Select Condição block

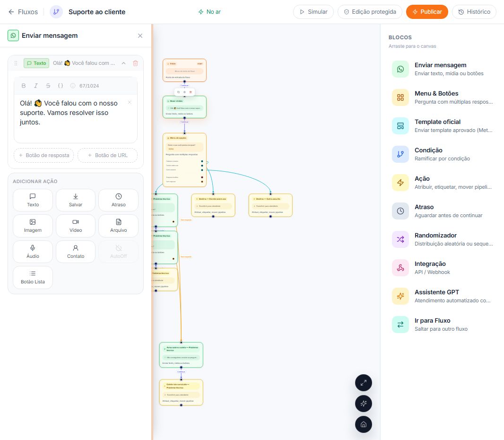point(442,154)
